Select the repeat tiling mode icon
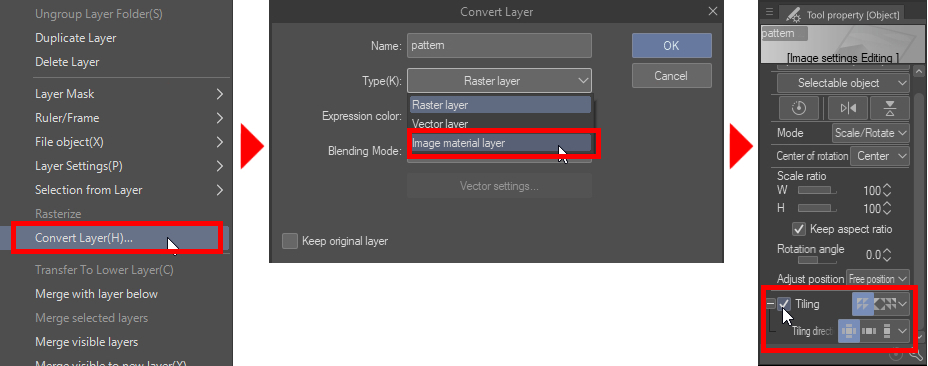This screenshot has height=366, width=928. point(863,304)
